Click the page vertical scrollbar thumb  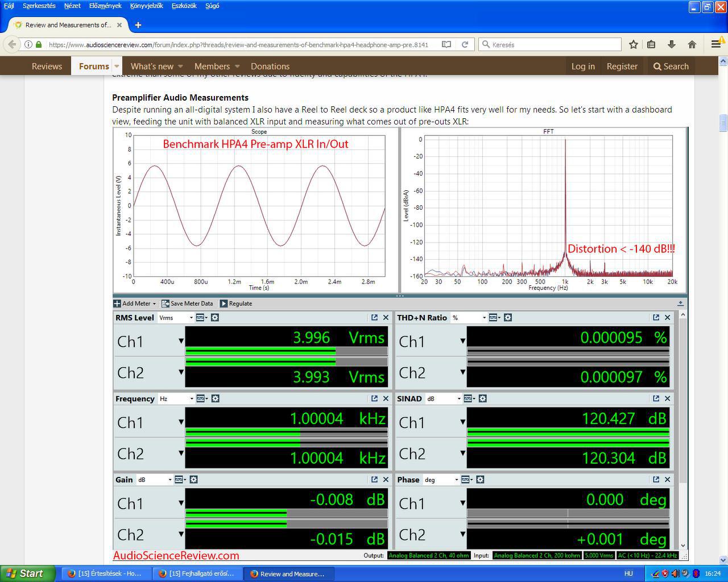723,123
